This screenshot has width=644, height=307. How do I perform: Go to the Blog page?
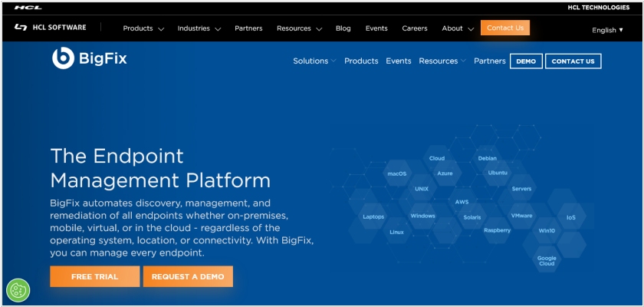343,28
